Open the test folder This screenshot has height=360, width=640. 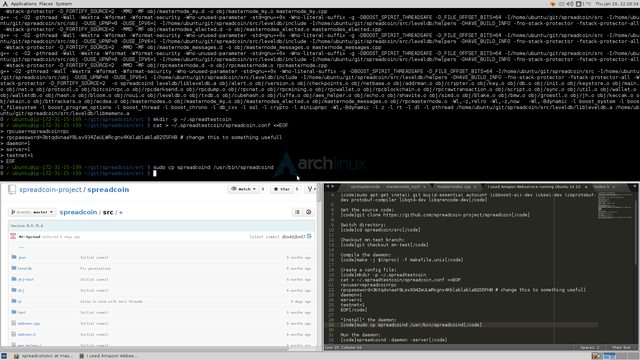[22, 313]
